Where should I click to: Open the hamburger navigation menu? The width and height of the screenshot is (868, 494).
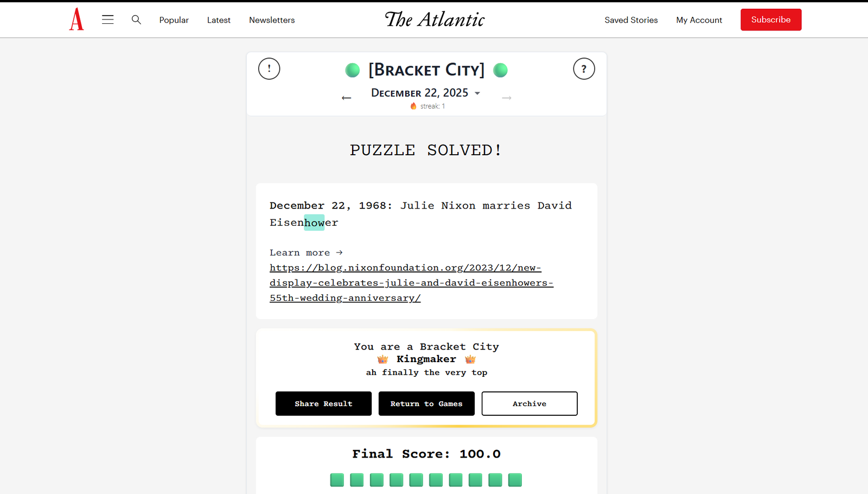108,20
